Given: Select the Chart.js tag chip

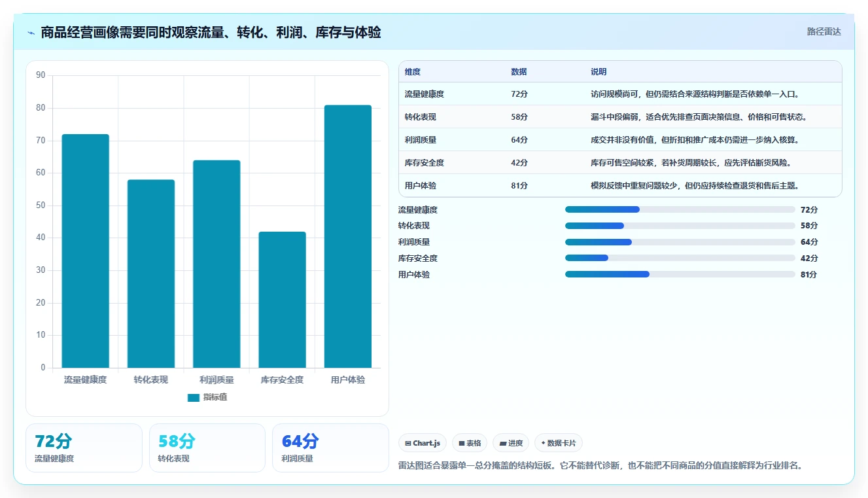Looking at the screenshot, I should click(423, 443).
